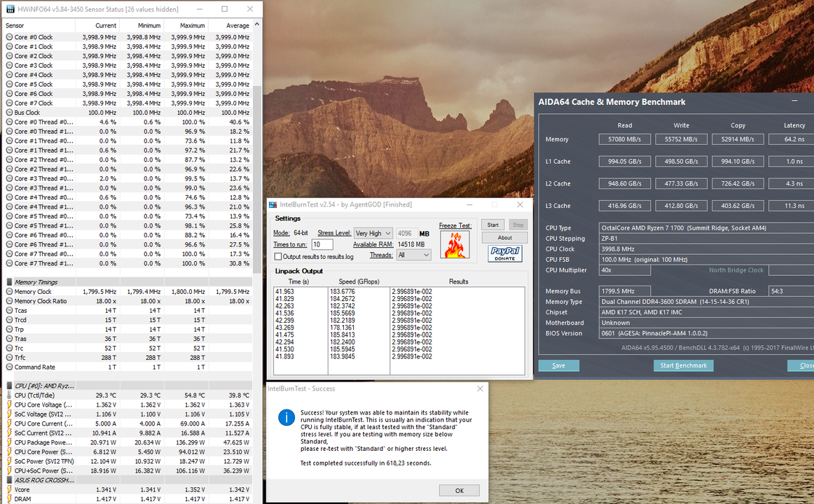Click the DRAM:FSB Ratio 54:3 field

pyautogui.click(x=791, y=291)
